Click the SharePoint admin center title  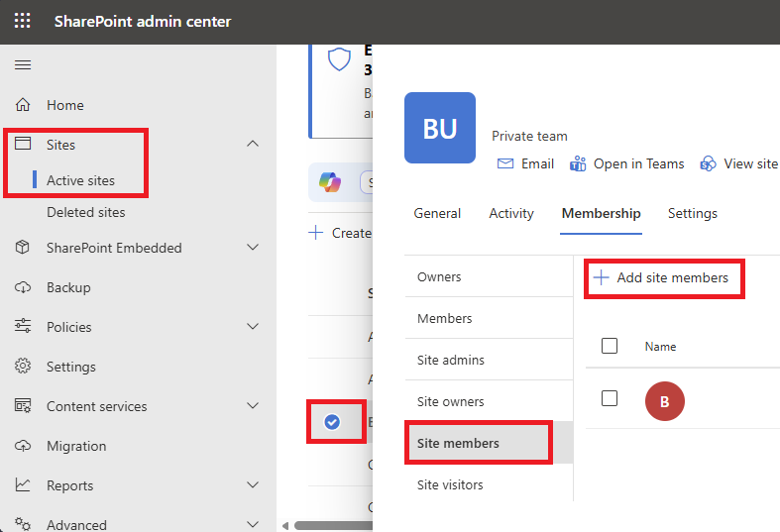[143, 22]
